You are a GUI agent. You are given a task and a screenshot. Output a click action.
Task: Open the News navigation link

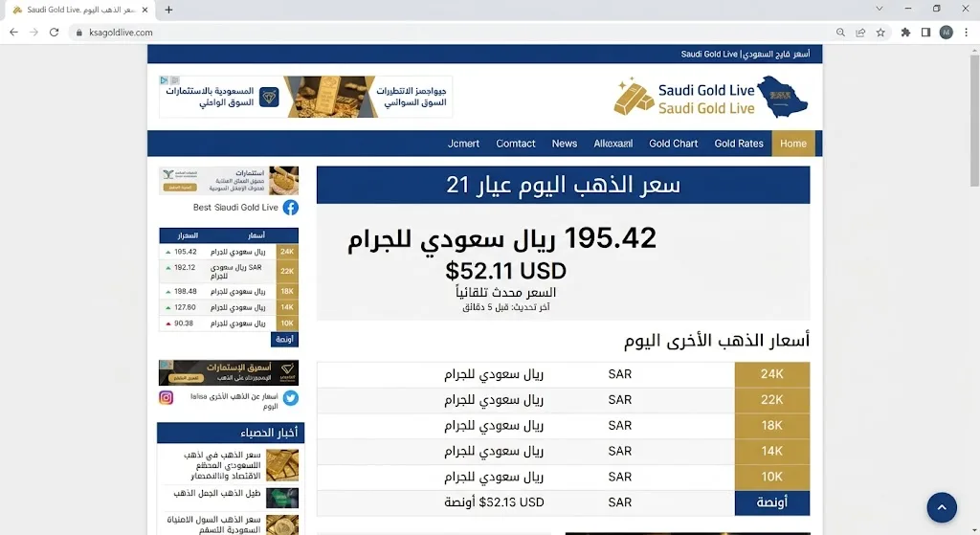click(x=565, y=144)
